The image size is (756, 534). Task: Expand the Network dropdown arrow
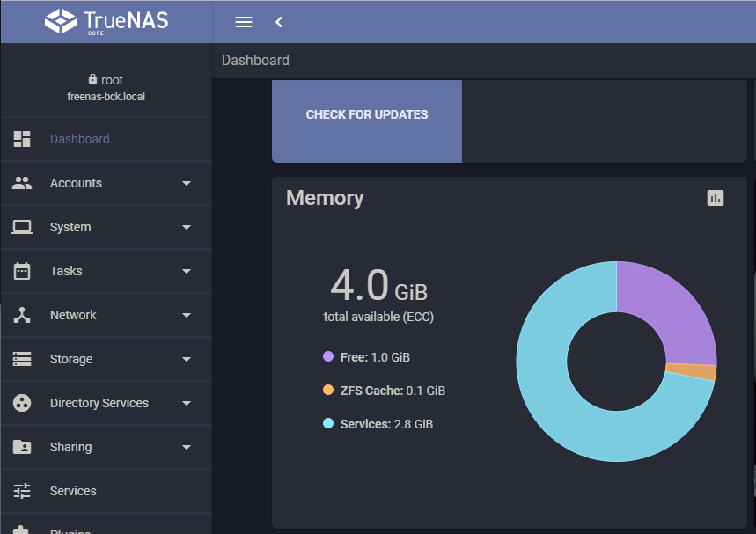coord(187,315)
